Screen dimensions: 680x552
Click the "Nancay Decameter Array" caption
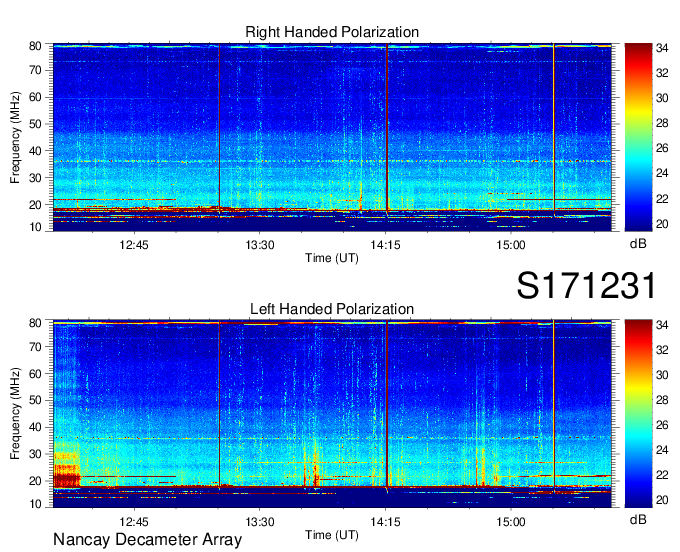[x=147, y=540]
